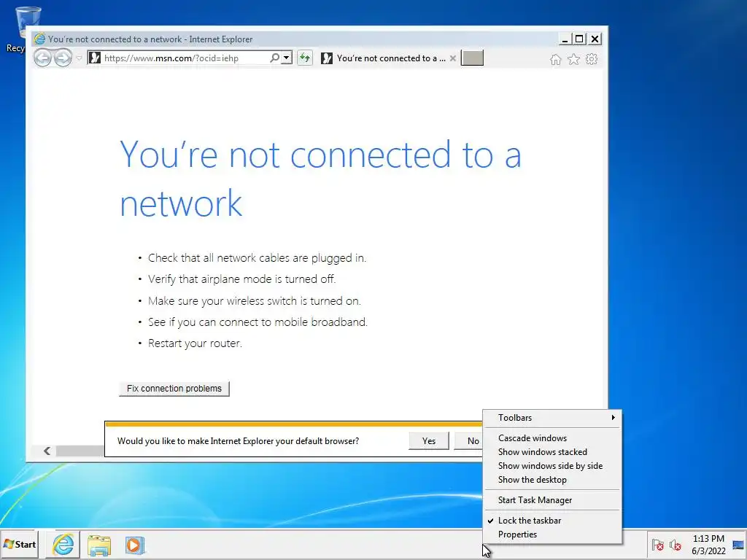Click Internet Explorer taskbar icon

(x=63, y=545)
